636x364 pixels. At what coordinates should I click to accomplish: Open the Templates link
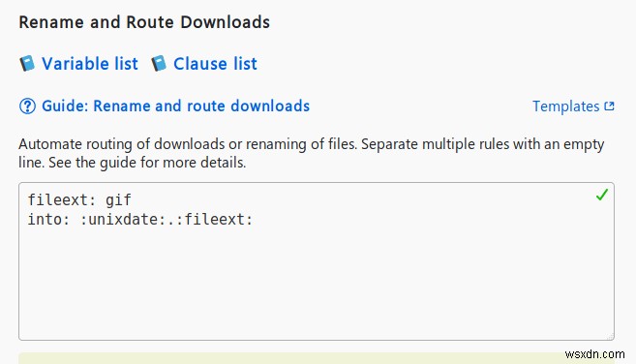point(566,106)
